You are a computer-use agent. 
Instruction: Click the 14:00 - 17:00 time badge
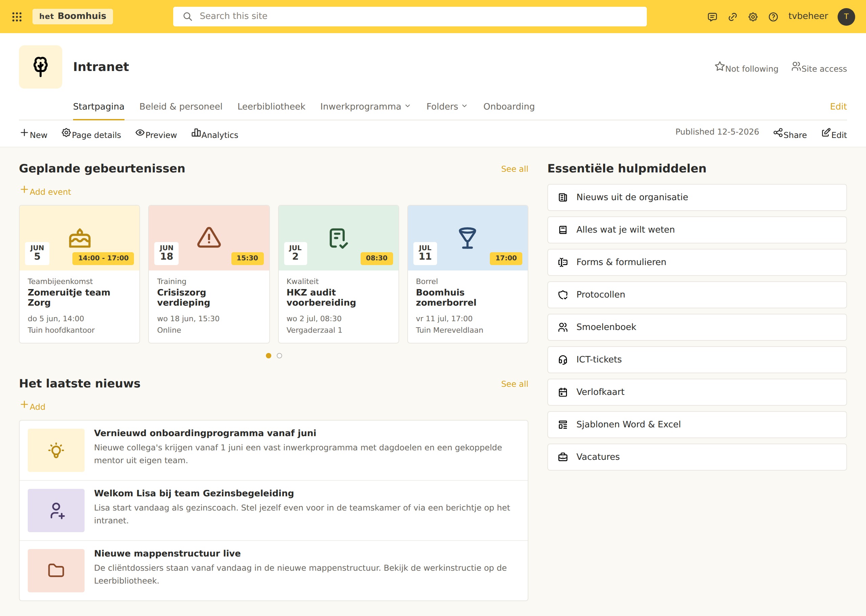(x=103, y=258)
